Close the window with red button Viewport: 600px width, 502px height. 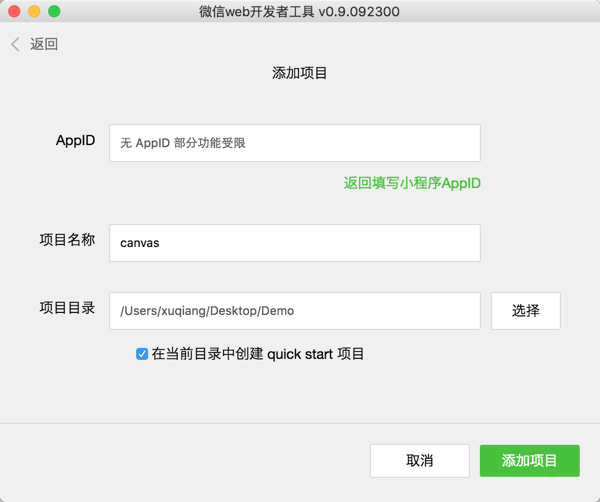(x=14, y=11)
